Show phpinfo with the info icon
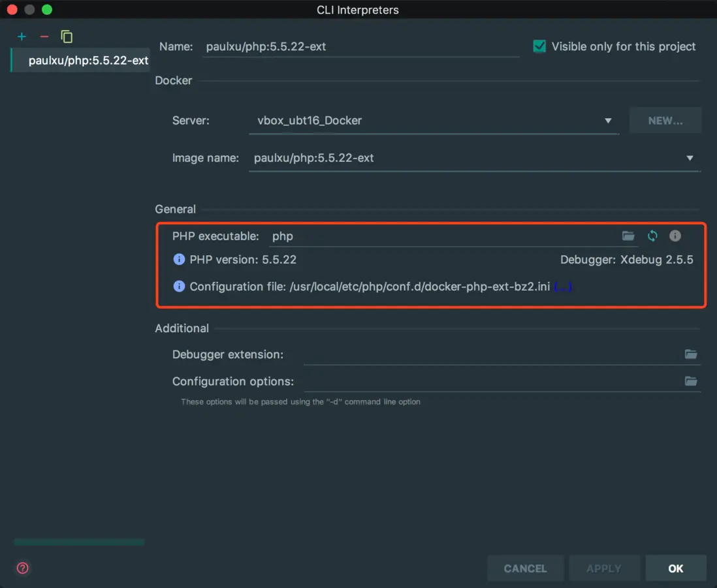 [x=675, y=236]
